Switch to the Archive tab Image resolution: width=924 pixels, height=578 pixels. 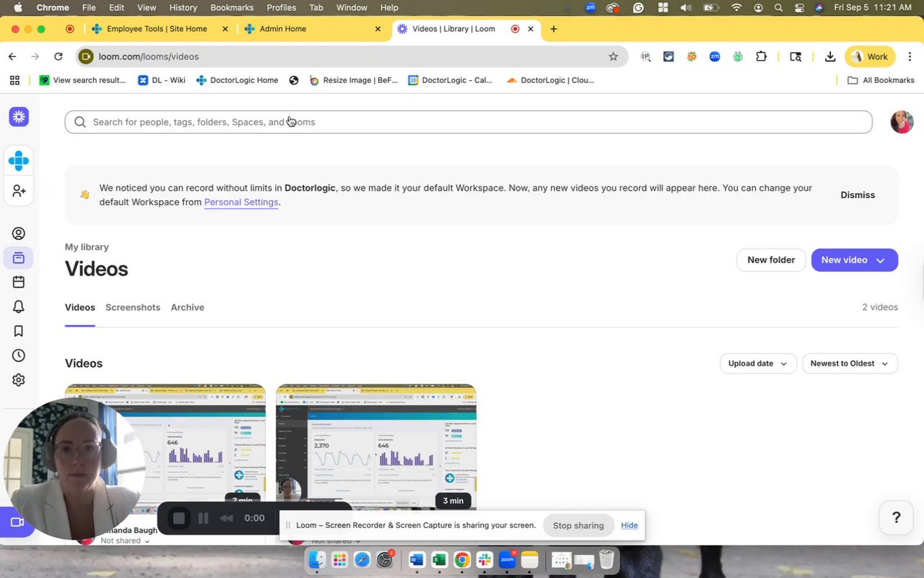point(188,307)
